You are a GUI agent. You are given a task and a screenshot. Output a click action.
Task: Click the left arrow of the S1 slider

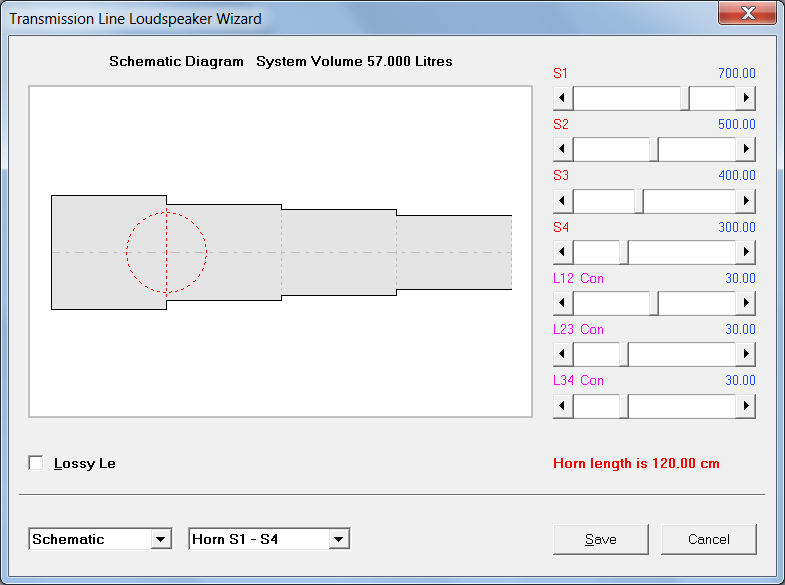(x=563, y=98)
